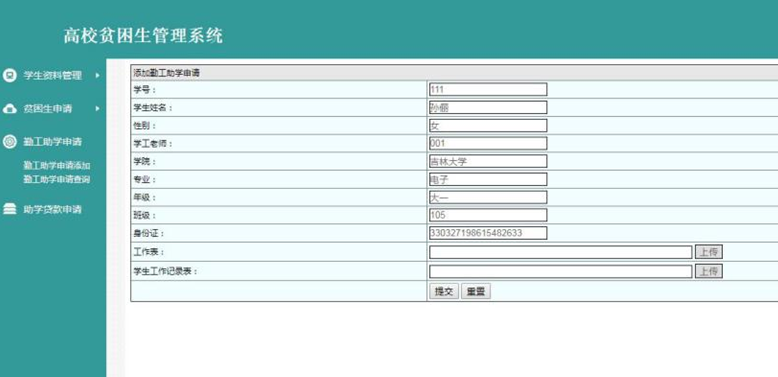
Task: Open 助学贷款申请 menu
Action: point(53,209)
